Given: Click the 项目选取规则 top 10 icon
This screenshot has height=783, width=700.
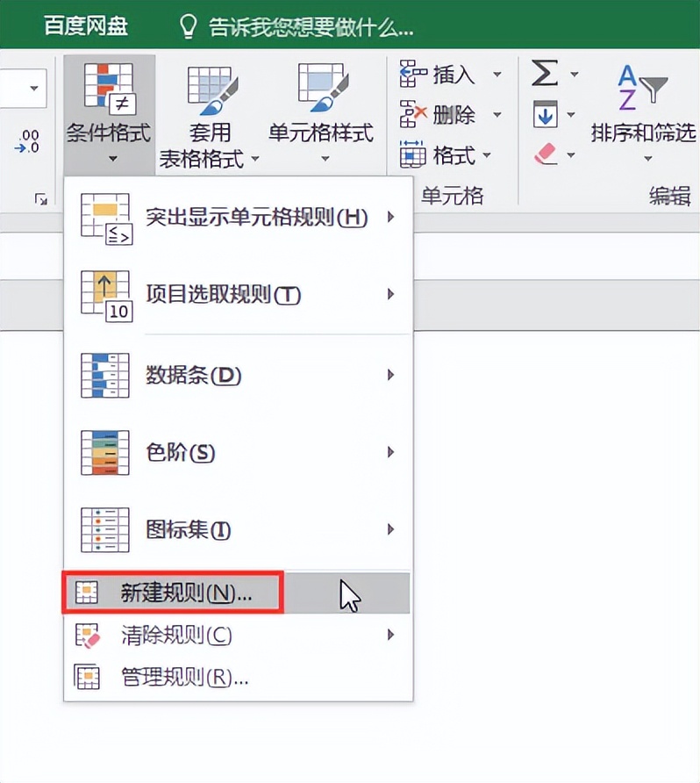Looking at the screenshot, I should [107, 297].
